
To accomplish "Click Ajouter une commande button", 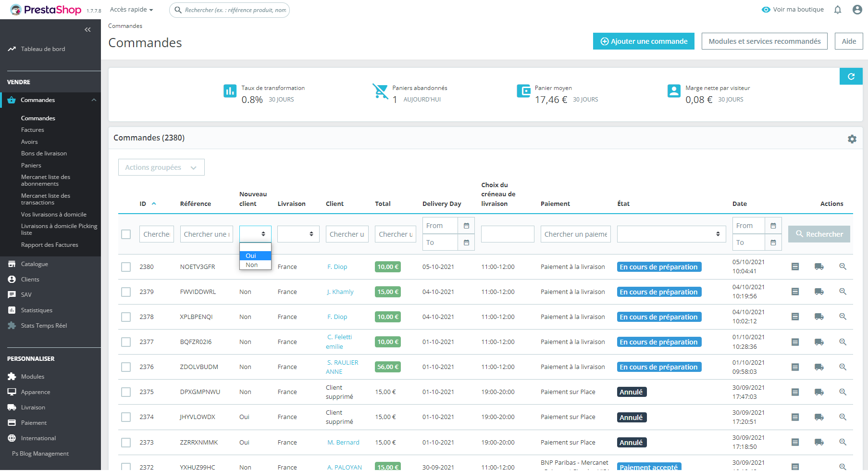I will [x=644, y=41].
